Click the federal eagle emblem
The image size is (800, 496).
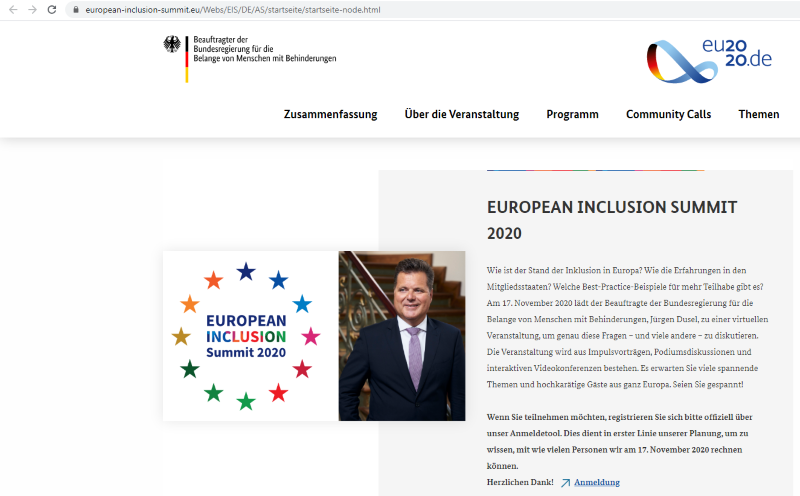click(x=173, y=46)
